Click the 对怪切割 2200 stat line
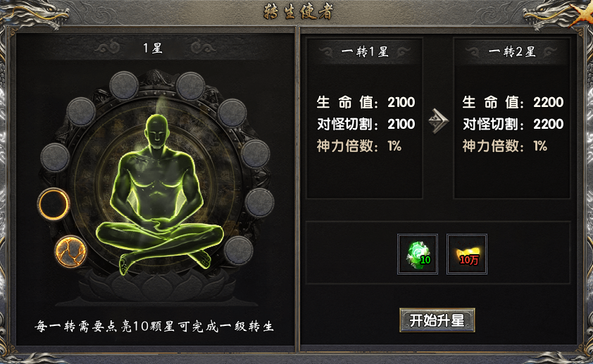This screenshot has height=364, width=593. tap(513, 124)
